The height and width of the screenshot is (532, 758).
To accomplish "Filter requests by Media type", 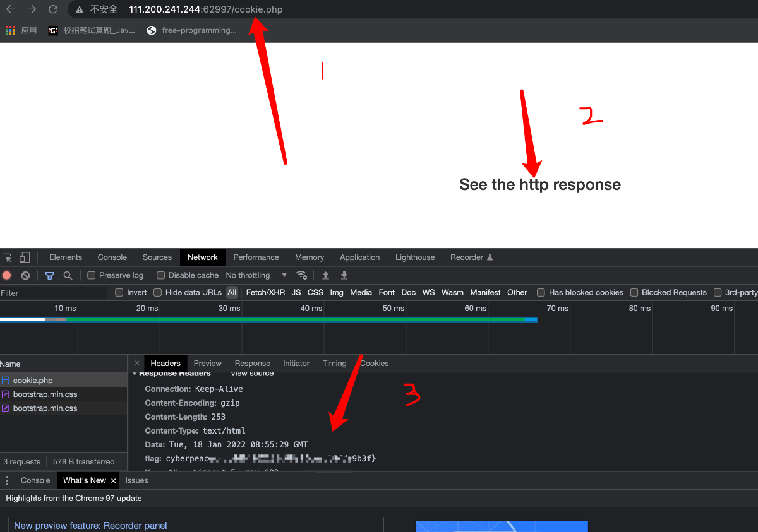I will coord(361,292).
